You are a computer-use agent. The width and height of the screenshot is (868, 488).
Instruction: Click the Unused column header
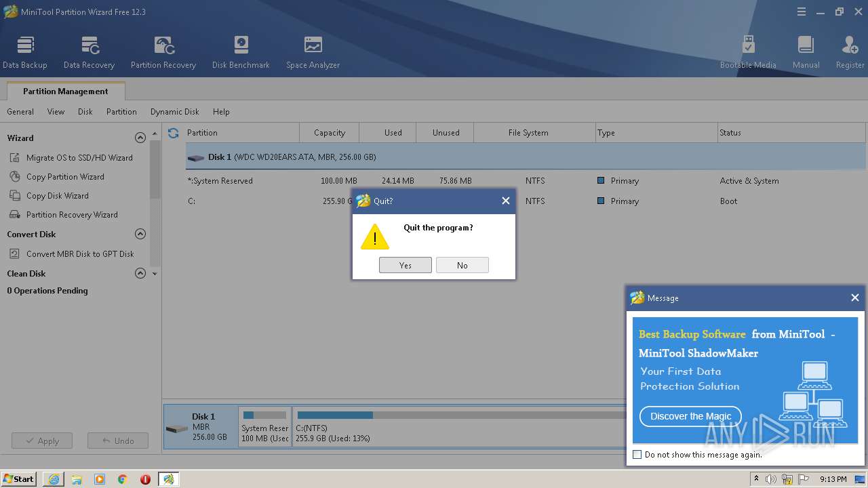(x=445, y=133)
